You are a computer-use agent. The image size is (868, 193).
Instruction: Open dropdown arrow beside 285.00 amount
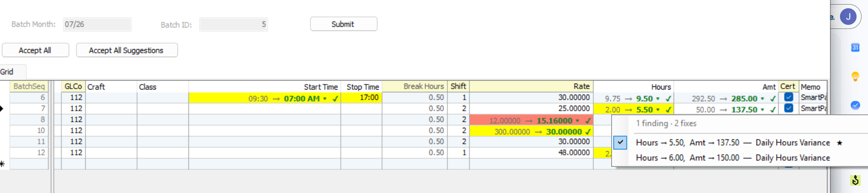[762, 99]
